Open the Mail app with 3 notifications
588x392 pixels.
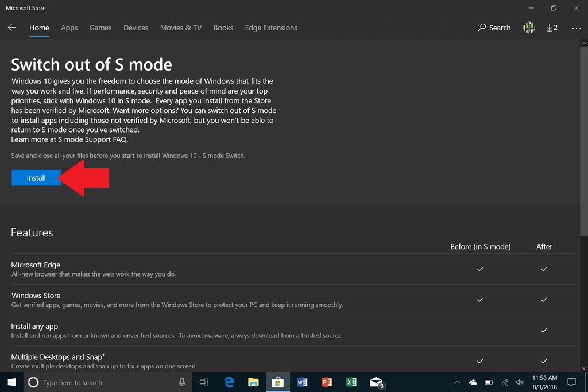point(376,382)
